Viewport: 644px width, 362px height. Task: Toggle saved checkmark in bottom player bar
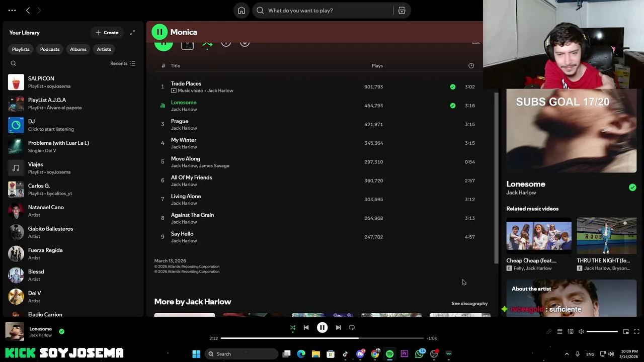pyautogui.click(x=61, y=331)
